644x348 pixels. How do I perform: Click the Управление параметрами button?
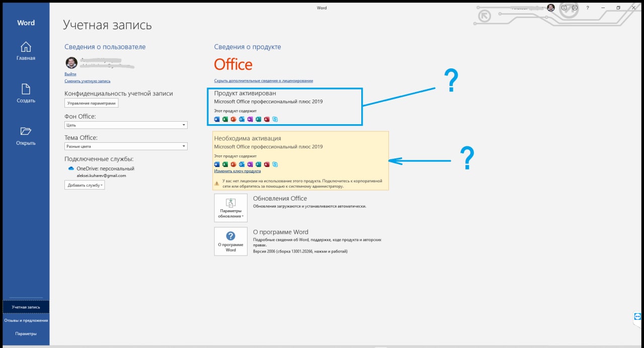coord(91,103)
